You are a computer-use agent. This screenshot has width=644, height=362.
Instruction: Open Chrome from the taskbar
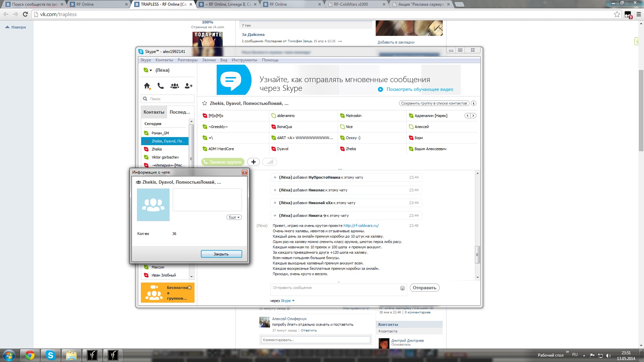click(x=30, y=355)
